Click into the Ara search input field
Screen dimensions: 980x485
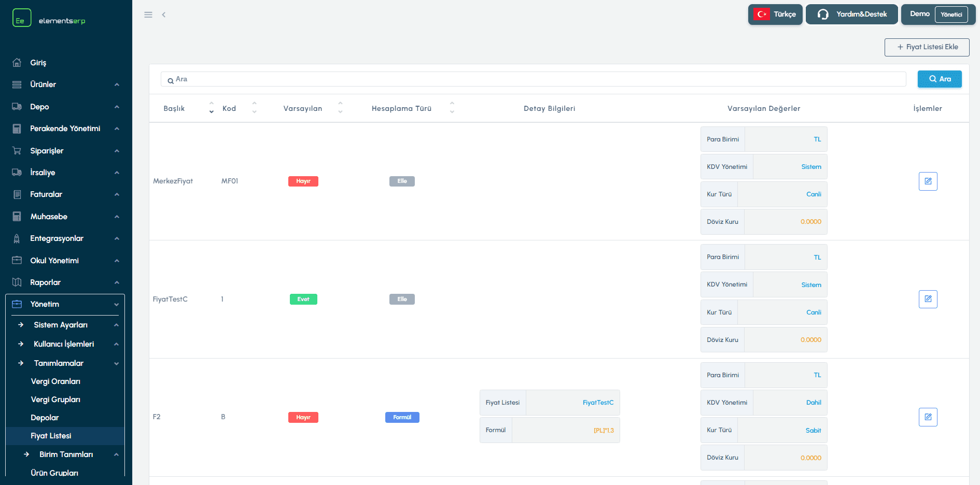(x=534, y=79)
